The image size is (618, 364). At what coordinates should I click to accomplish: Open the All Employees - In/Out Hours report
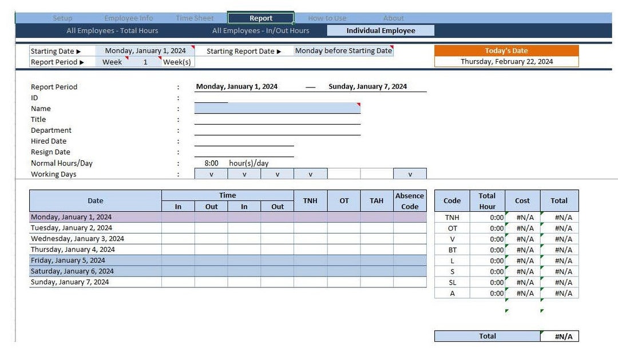262,30
